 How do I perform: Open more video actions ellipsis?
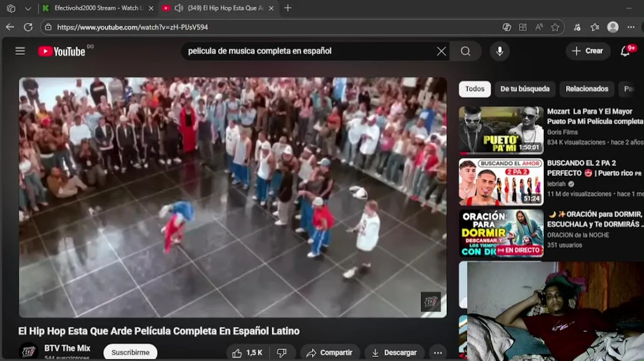click(x=438, y=352)
